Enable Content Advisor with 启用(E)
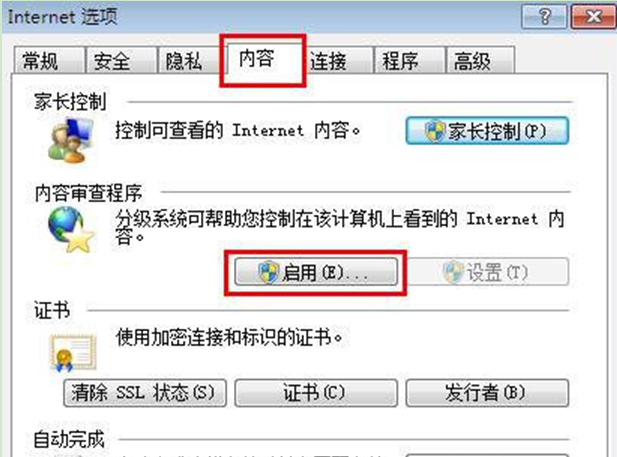617x457 pixels. pyautogui.click(x=316, y=272)
